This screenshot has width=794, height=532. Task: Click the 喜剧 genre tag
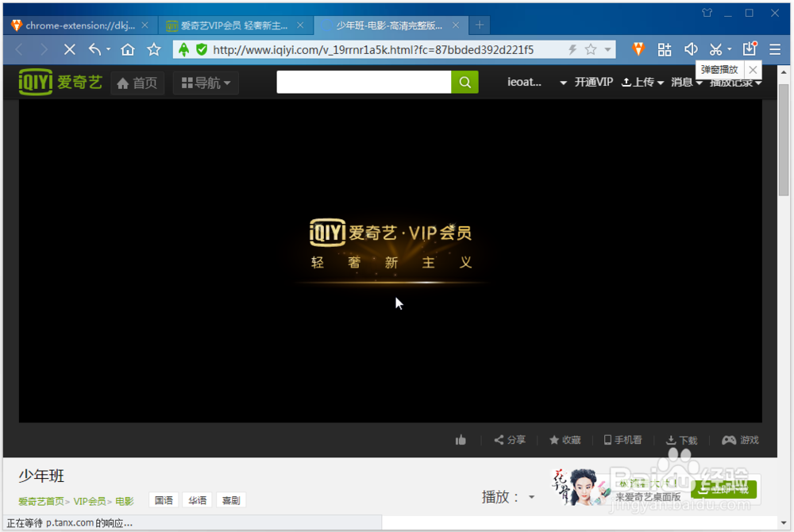coord(231,500)
